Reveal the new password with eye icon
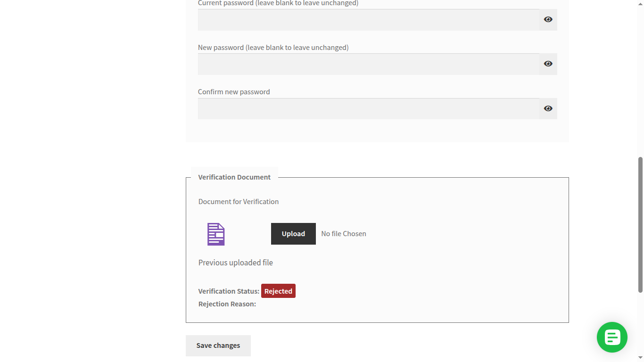The image size is (644, 362). pyautogui.click(x=548, y=64)
